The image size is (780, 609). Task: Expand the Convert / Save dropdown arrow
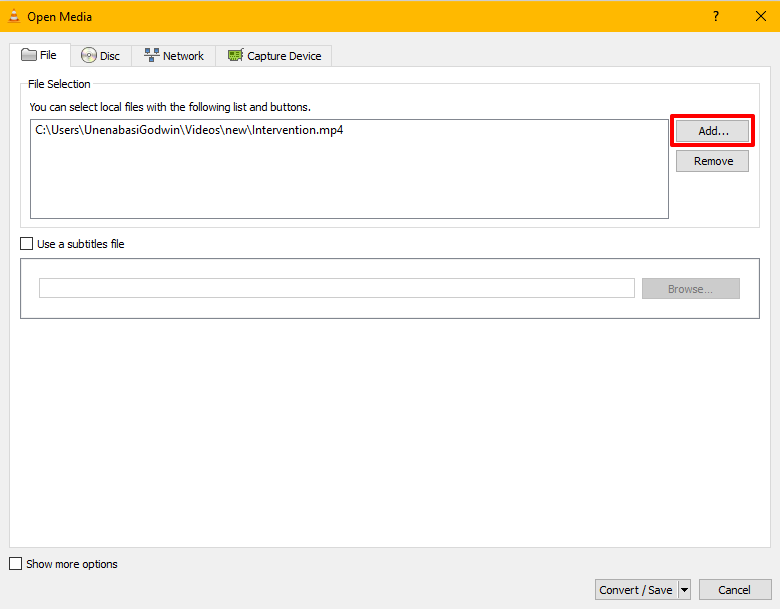[x=684, y=590]
